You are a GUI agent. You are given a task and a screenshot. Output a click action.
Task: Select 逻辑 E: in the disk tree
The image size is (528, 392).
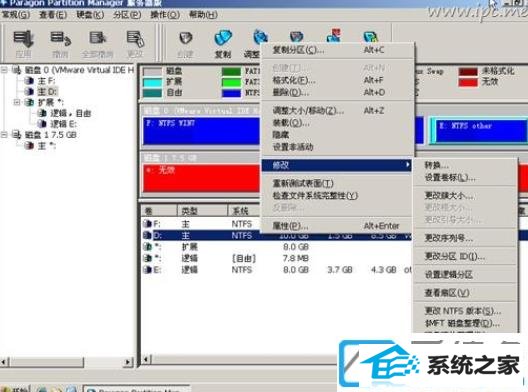[63, 124]
